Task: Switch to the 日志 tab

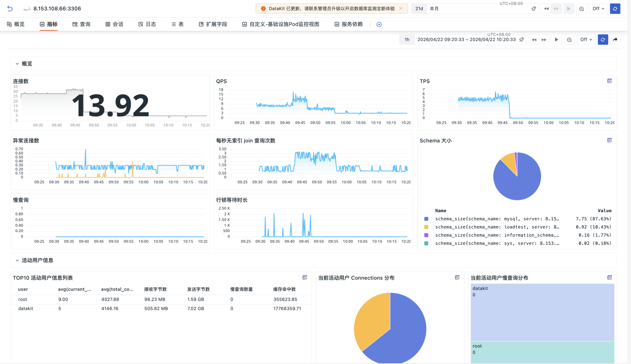Action: [x=147, y=24]
